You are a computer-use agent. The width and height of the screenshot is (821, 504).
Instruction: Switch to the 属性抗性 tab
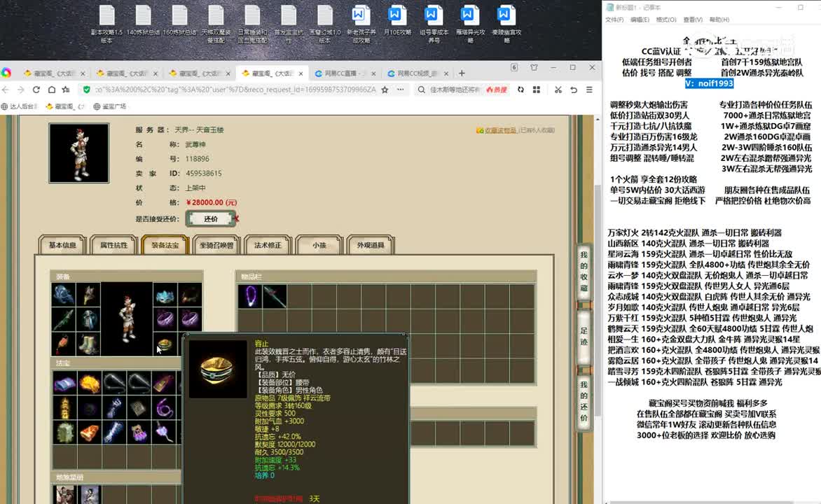coord(113,245)
